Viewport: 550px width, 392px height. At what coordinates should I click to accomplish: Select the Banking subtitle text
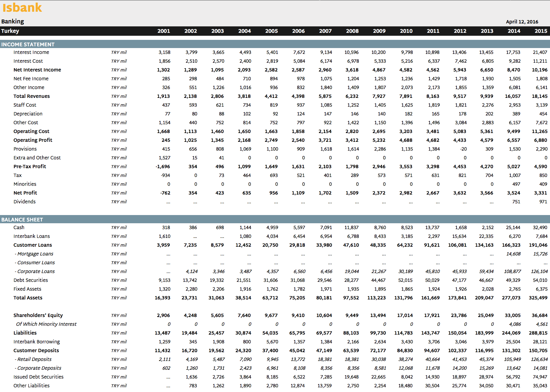point(13,21)
